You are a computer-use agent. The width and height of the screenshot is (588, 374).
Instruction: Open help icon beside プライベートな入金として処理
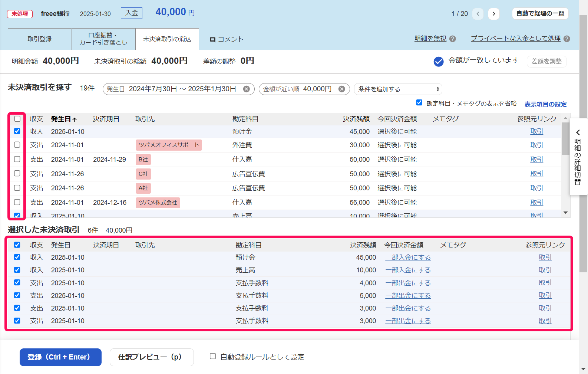pyautogui.click(x=567, y=39)
